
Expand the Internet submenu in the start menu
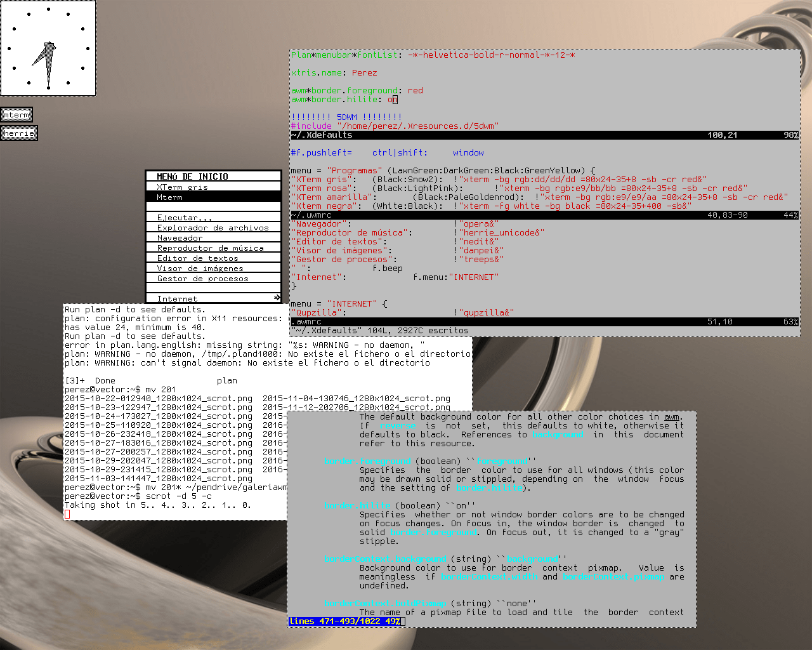[213, 298]
